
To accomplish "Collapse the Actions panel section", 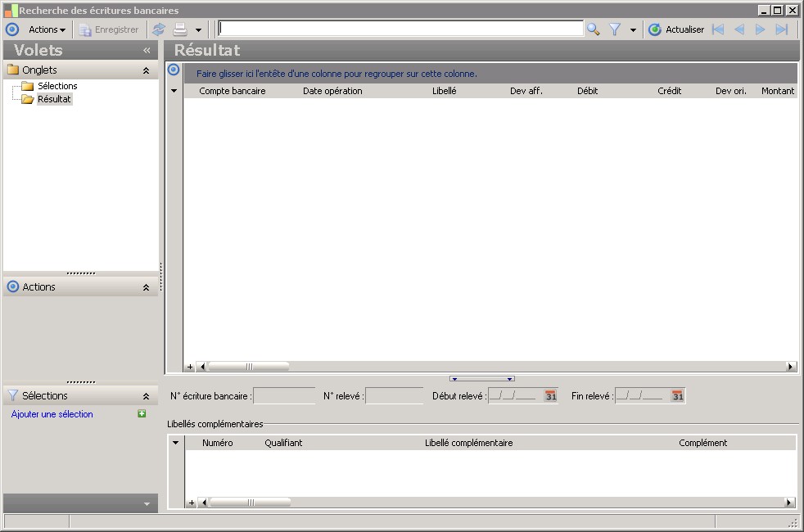I will (x=146, y=287).
